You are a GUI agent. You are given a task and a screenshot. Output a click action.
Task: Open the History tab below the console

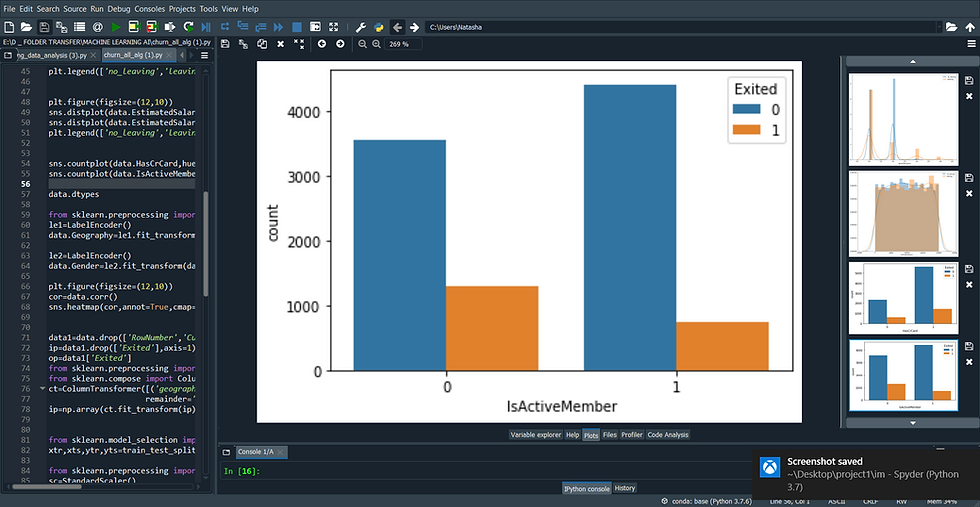(624, 488)
